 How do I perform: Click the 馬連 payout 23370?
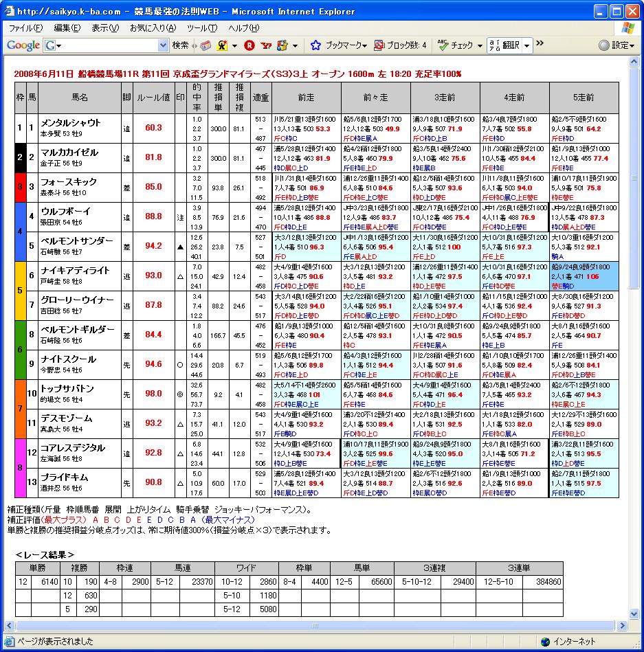coord(202,582)
